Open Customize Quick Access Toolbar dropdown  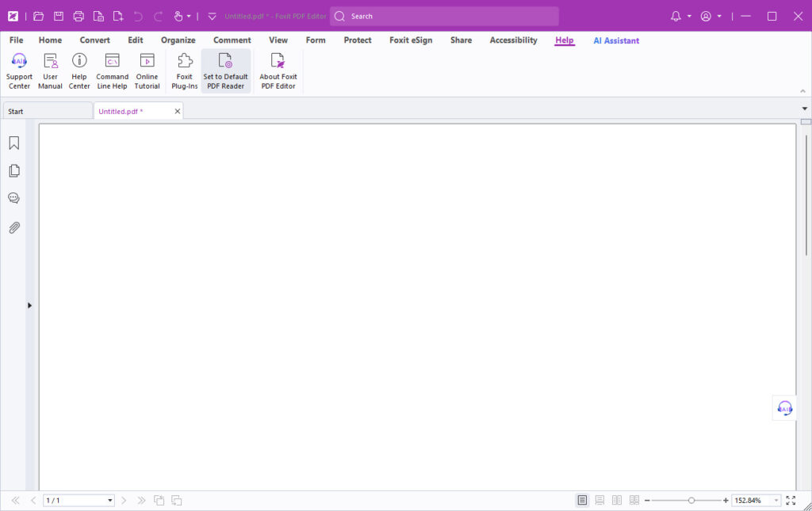pyautogui.click(x=212, y=17)
